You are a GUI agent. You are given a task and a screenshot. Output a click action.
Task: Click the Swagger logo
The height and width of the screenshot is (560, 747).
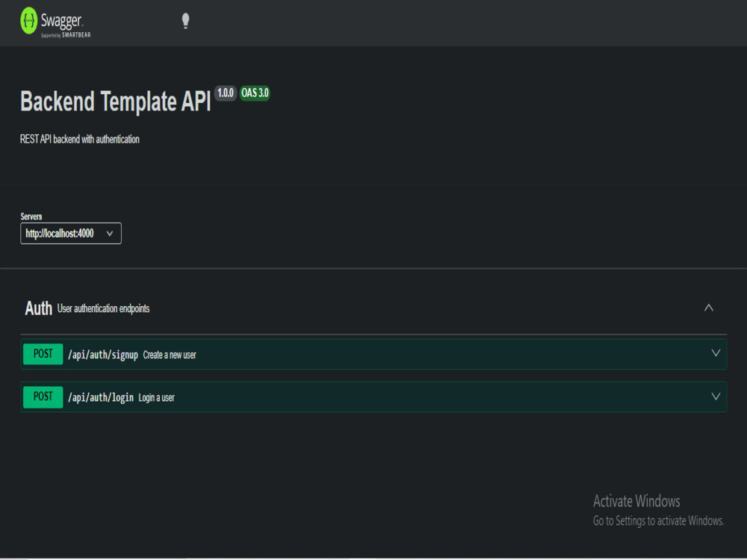pyautogui.click(x=55, y=22)
